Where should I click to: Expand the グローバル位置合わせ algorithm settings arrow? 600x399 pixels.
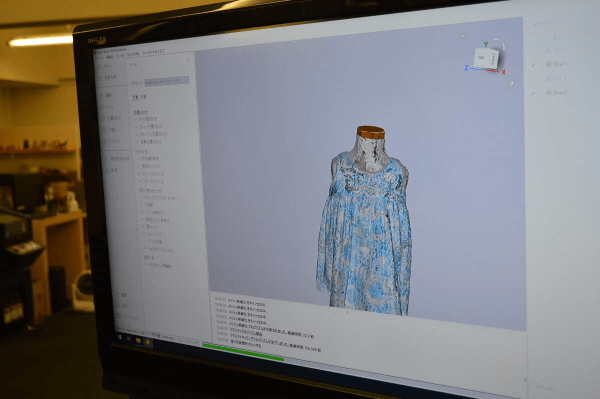pos(137,135)
